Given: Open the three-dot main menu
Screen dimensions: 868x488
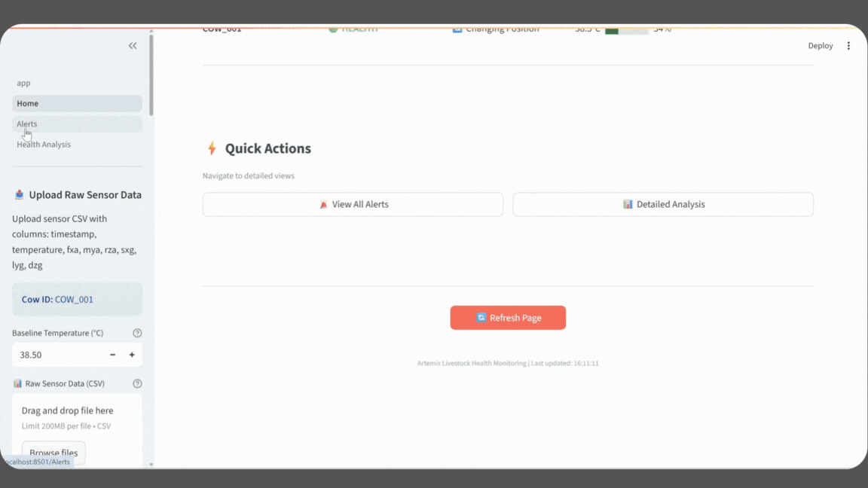Looking at the screenshot, I should click(848, 46).
